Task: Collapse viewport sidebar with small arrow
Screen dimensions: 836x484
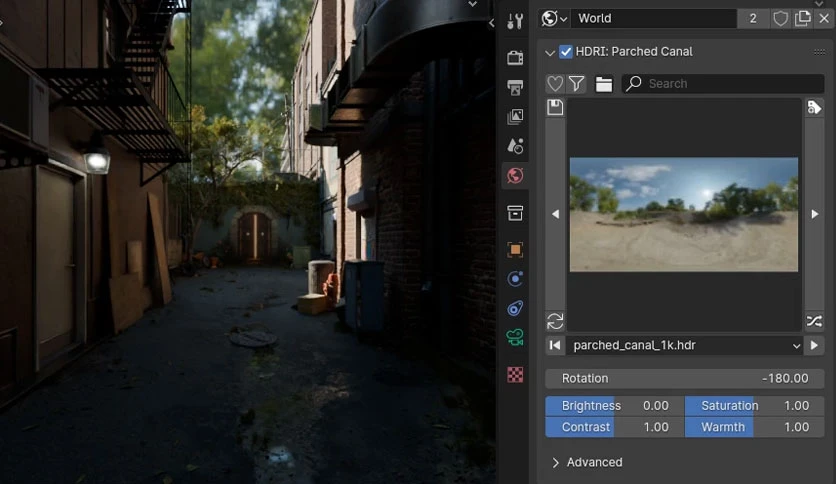Action: (x=491, y=23)
